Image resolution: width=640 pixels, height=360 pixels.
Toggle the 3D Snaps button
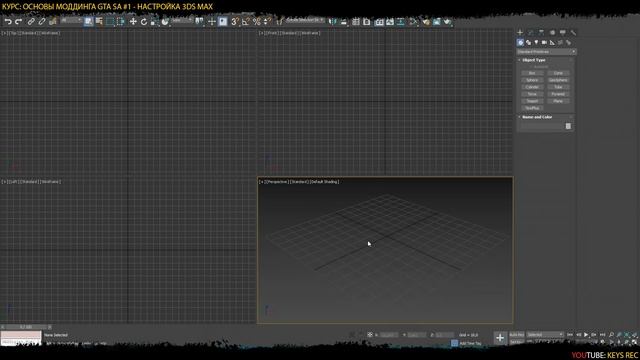pyautogui.click(x=235, y=21)
